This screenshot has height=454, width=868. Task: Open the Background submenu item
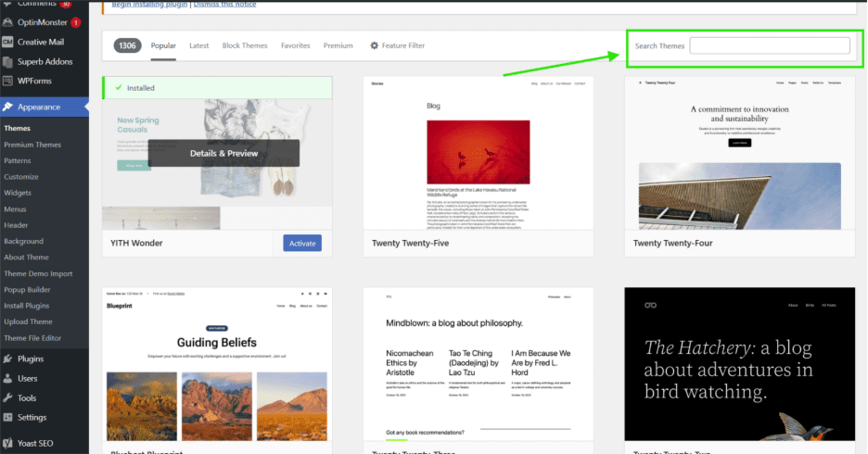(x=24, y=241)
